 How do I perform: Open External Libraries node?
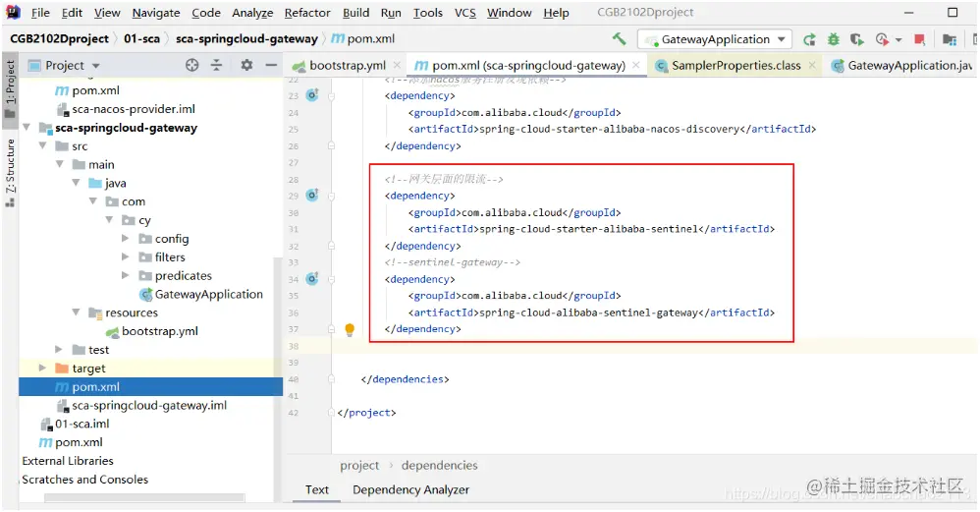pyautogui.click(x=68, y=461)
